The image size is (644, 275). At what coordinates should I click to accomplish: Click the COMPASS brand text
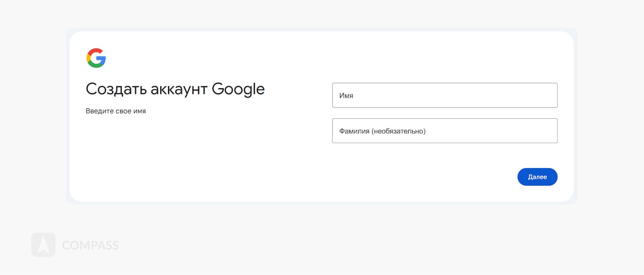pos(89,245)
